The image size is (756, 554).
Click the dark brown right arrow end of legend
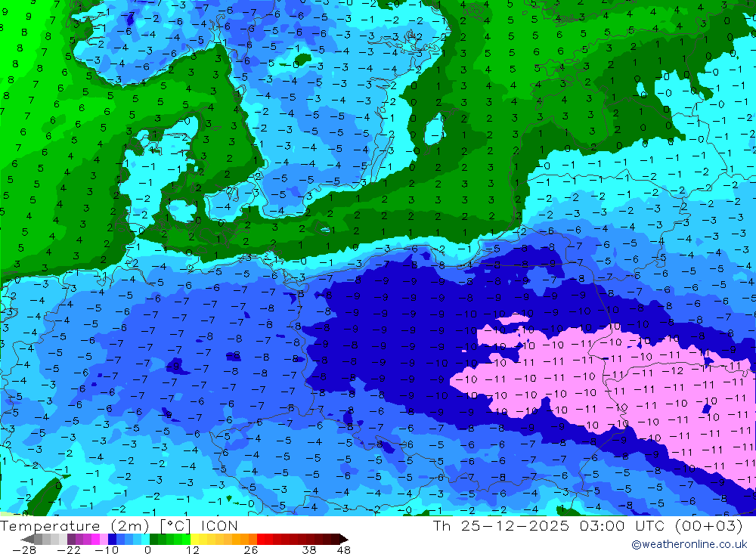(344, 539)
